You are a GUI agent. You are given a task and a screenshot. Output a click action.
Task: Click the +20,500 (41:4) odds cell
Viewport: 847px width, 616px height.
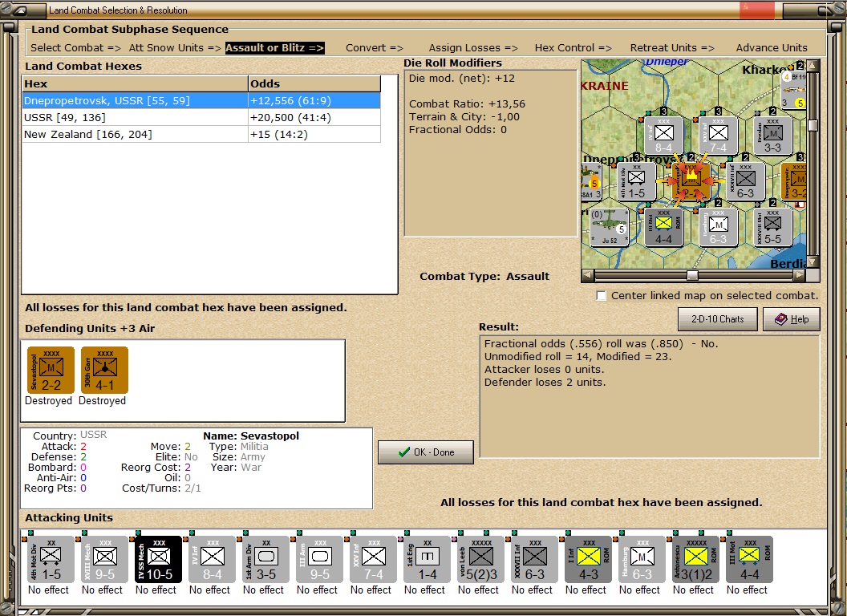click(314, 117)
